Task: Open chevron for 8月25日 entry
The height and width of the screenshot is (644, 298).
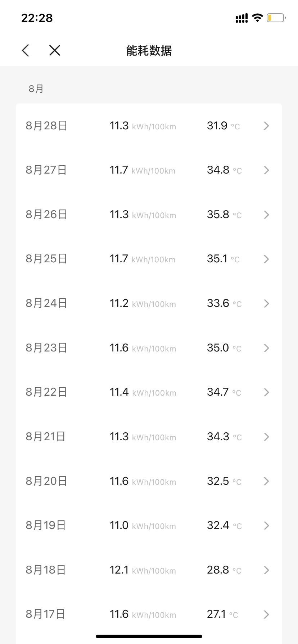Action: coord(266,259)
